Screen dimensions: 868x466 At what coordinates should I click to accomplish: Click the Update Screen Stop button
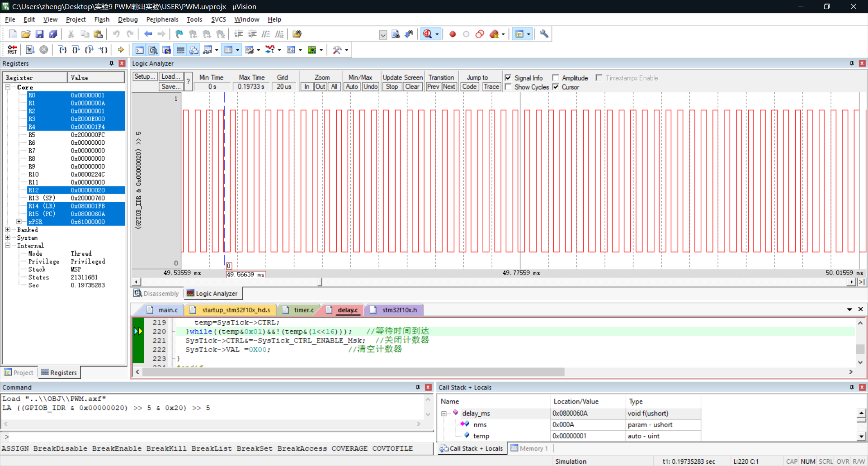tap(392, 86)
